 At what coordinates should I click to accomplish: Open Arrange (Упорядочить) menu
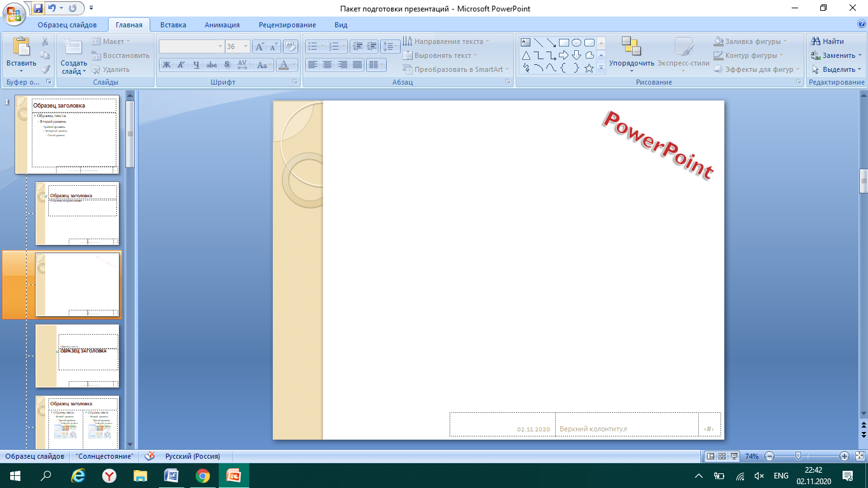coord(631,55)
